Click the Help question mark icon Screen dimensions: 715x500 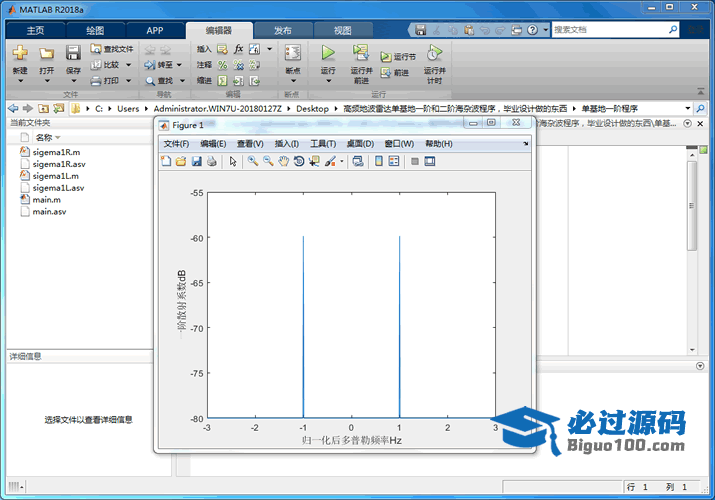(532, 30)
